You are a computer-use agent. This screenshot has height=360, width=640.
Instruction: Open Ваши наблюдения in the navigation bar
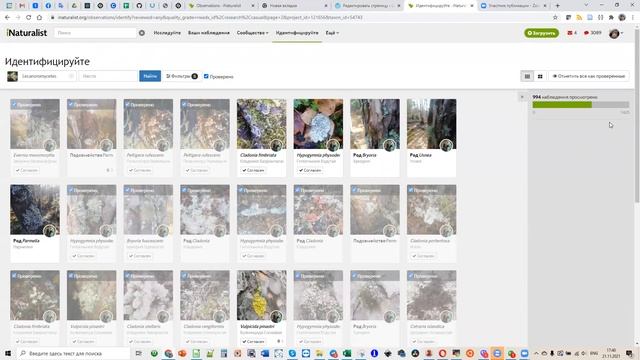(209, 33)
